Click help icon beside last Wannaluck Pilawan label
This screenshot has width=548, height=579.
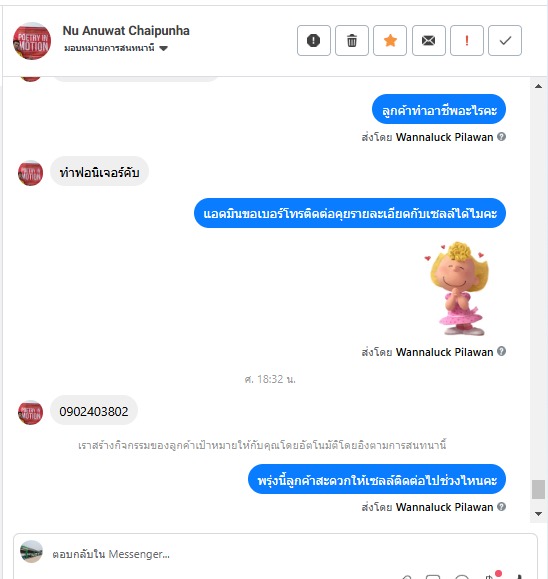[x=501, y=507]
